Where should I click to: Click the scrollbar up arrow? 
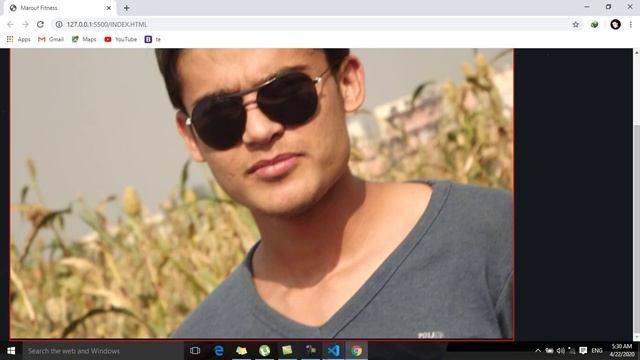click(x=636, y=52)
